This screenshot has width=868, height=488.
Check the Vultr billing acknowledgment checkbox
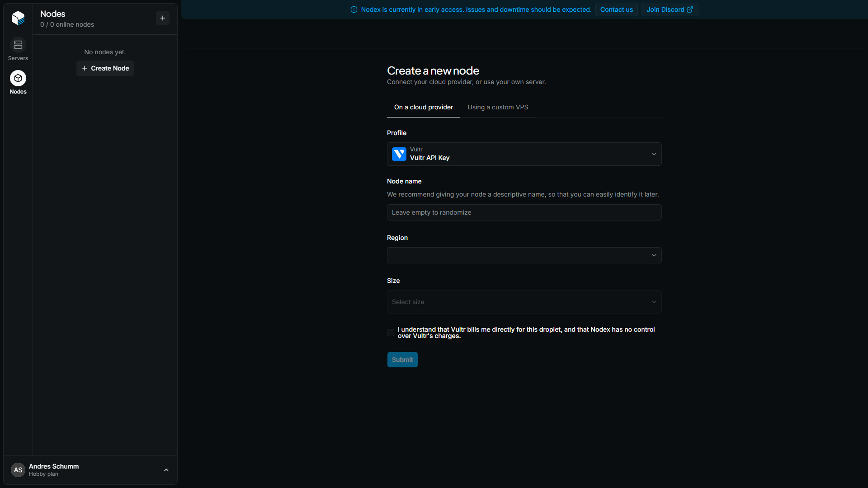click(x=391, y=333)
